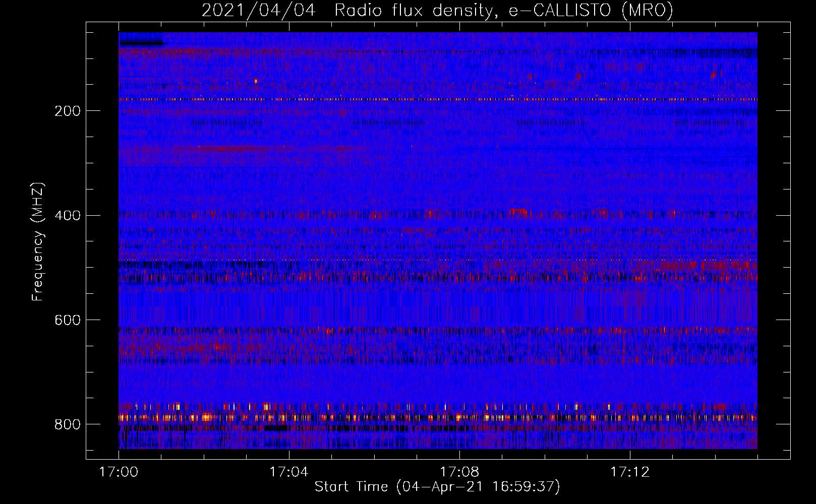Click the dark blue block at spectrogram top-left
The height and width of the screenshot is (504, 816).
point(141,39)
